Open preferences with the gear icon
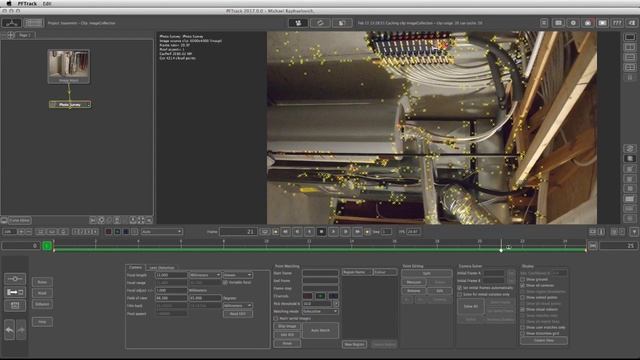Image resolution: width=640 pixels, height=360 pixels. click(x=573, y=23)
